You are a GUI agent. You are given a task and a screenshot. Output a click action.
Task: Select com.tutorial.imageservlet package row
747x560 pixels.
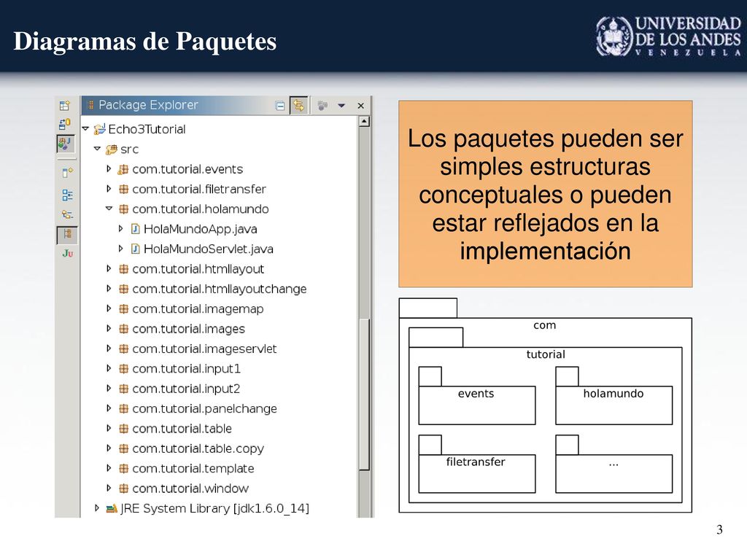pyautogui.click(x=204, y=349)
